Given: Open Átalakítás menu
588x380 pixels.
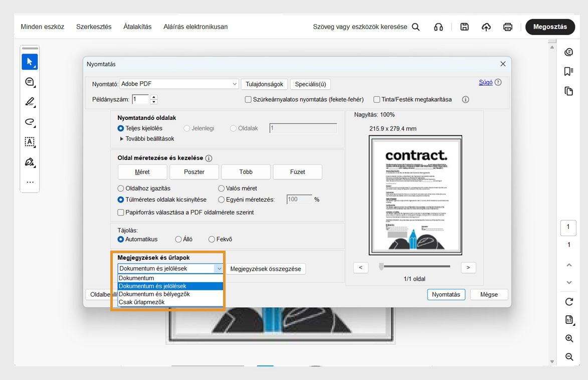Looking at the screenshot, I should point(137,27).
